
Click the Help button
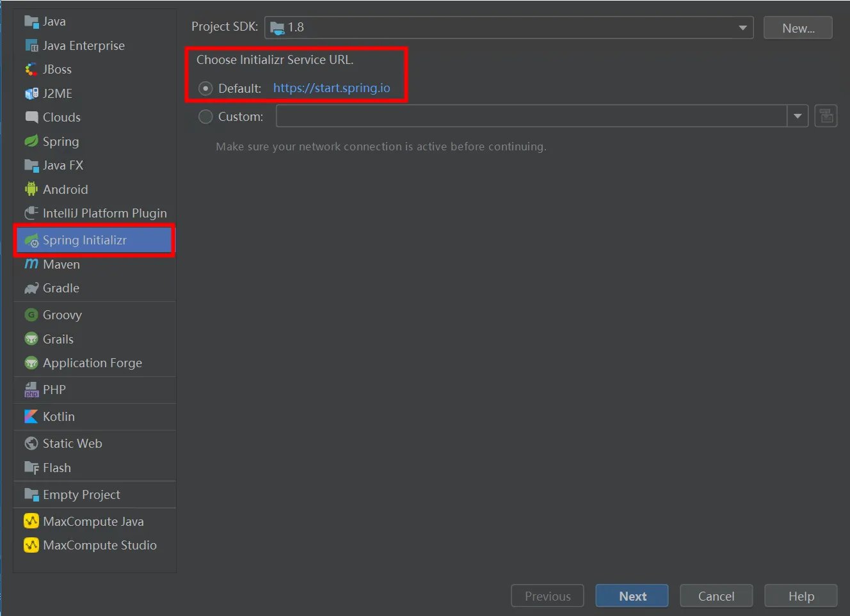tap(801, 596)
